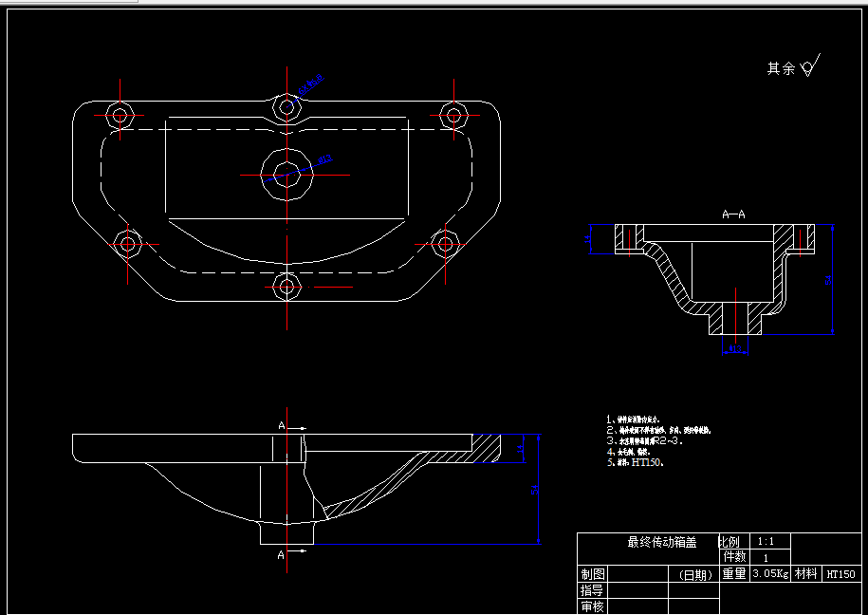
Task: Select the 3.05Kg weight value
Action: 770,574
